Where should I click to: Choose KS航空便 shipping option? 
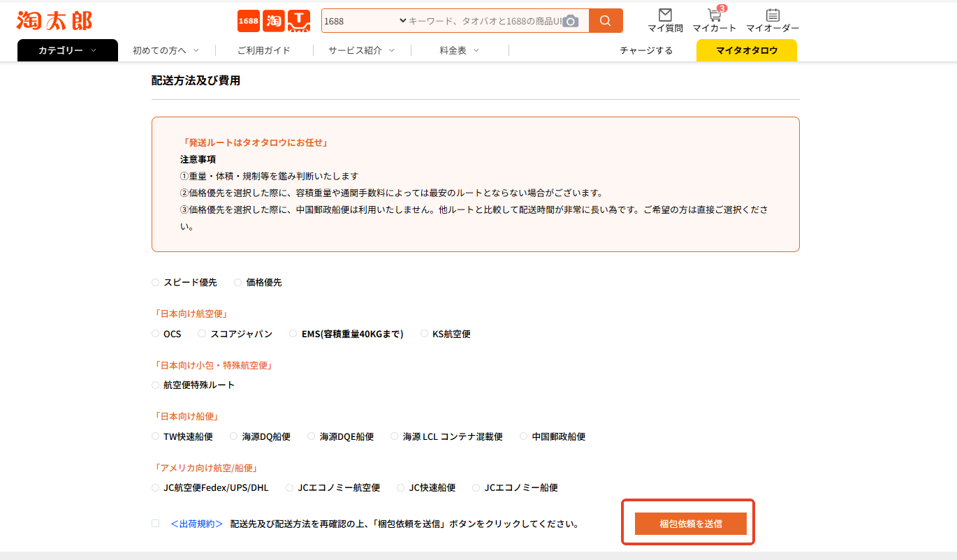pyautogui.click(x=425, y=334)
